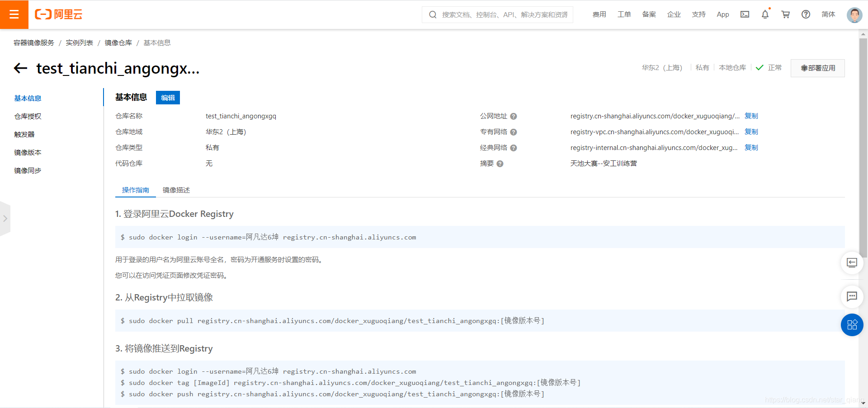Click the 正常 status indicator

[x=769, y=68]
